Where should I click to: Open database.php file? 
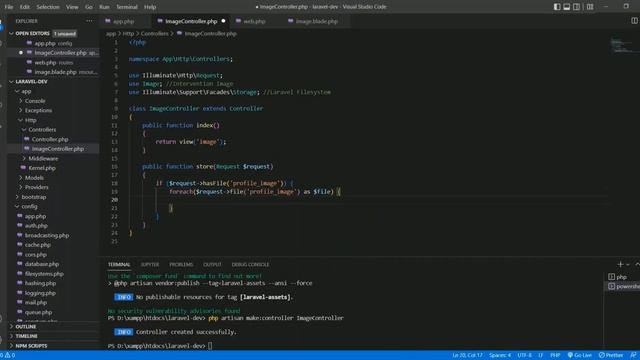pyautogui.click(x=42, y=264)
